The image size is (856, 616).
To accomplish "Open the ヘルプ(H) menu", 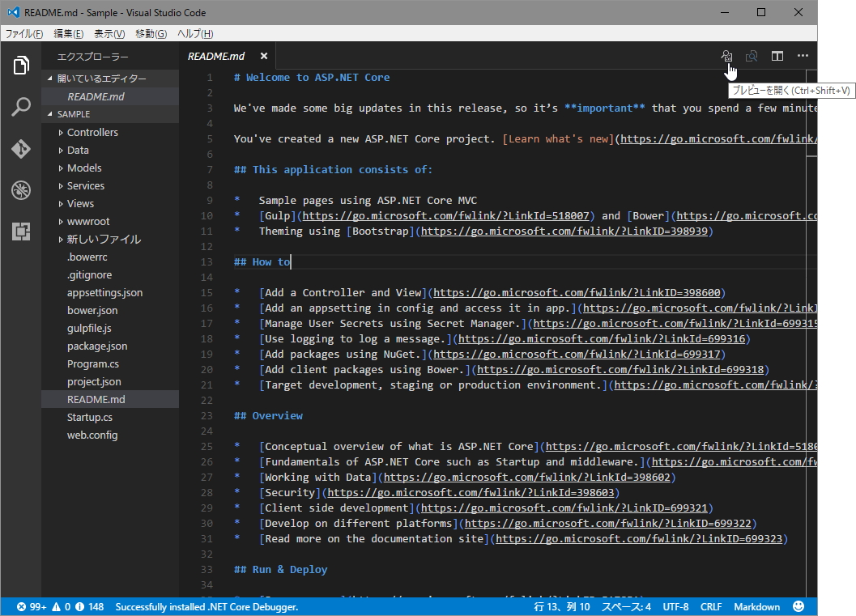I will 195,34.
